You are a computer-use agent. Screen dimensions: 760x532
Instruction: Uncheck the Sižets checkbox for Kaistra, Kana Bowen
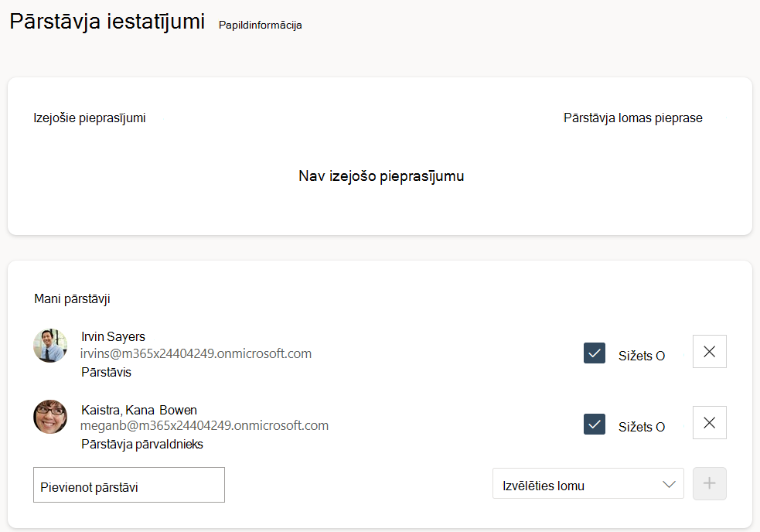click(x=595, y=424)
